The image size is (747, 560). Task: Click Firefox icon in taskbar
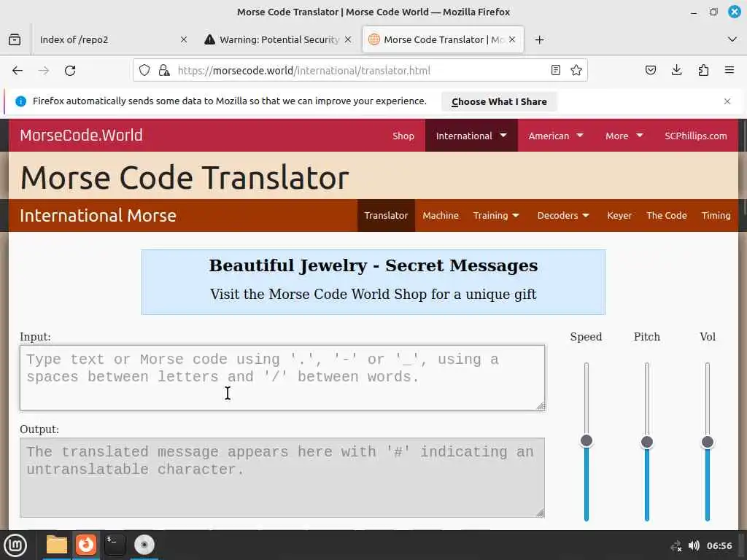[86, 545]
